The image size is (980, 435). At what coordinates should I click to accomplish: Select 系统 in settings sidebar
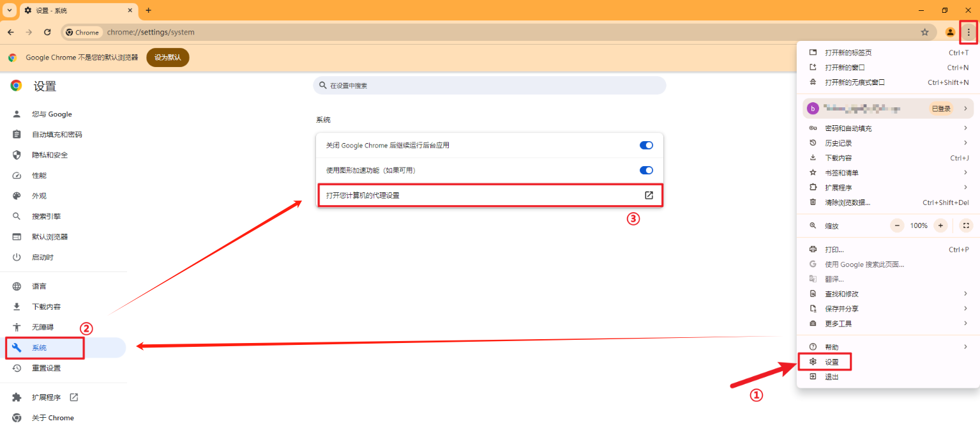click(64, 347)
